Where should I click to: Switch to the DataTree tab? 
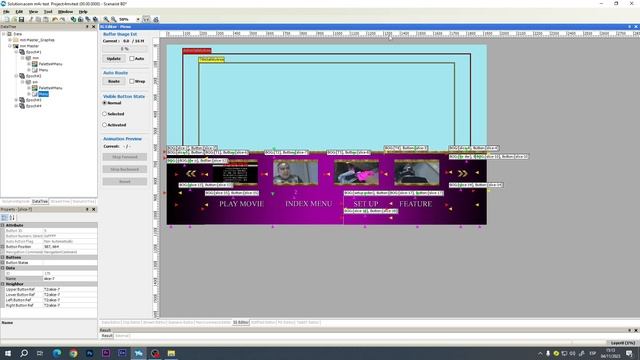point(40,202)
